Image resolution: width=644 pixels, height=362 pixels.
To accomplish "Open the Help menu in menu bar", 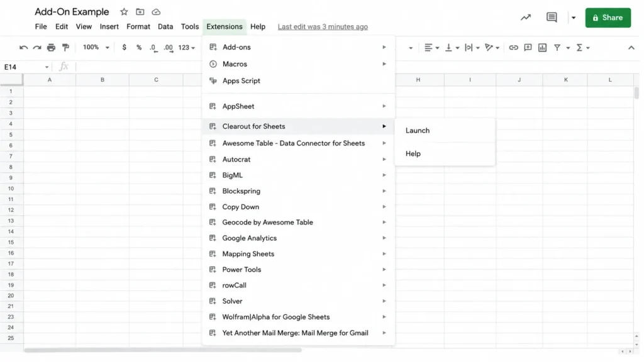I will (258, 26).
